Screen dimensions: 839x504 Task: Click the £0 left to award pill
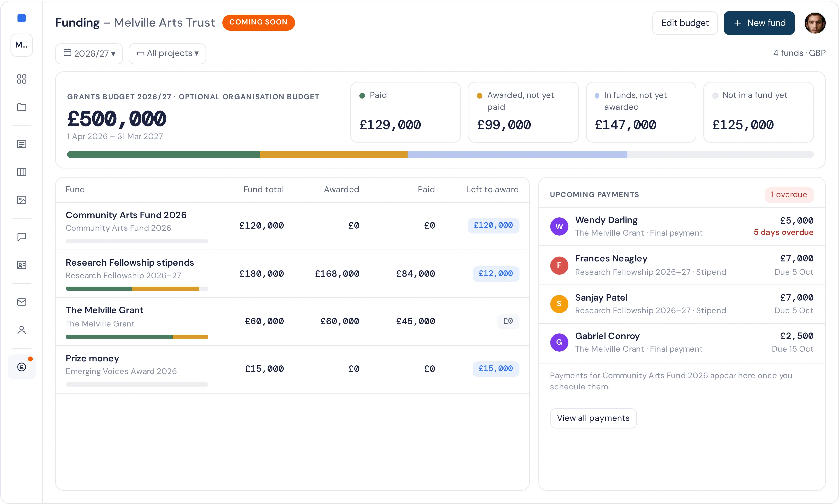(508, 321)
